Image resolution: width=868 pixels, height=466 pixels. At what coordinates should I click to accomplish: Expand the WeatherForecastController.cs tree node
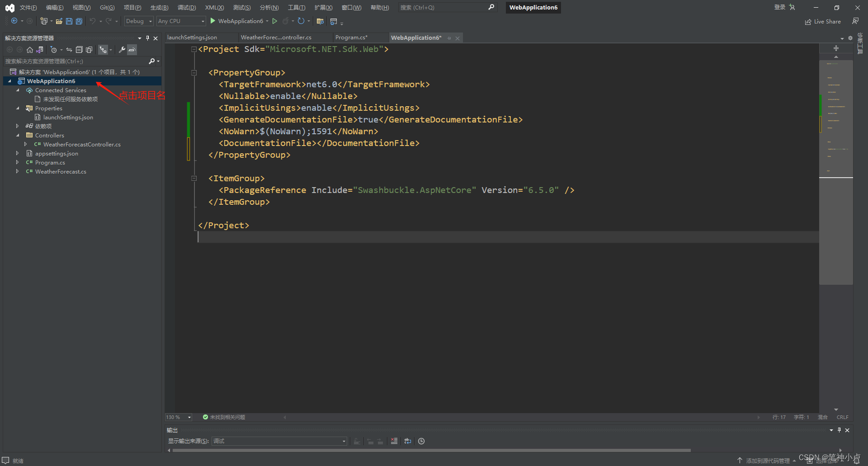point(26,144)
